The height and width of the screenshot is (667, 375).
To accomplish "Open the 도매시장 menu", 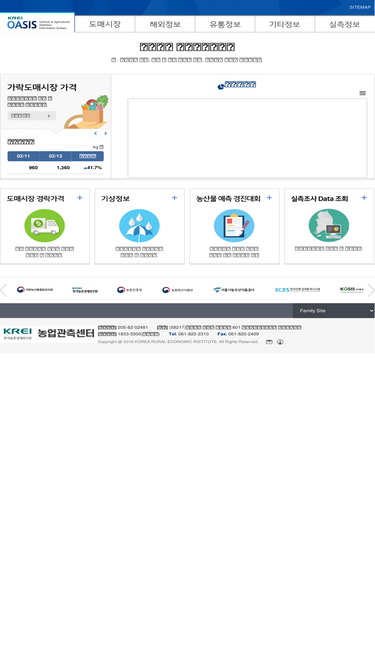I will pos(105,24).
